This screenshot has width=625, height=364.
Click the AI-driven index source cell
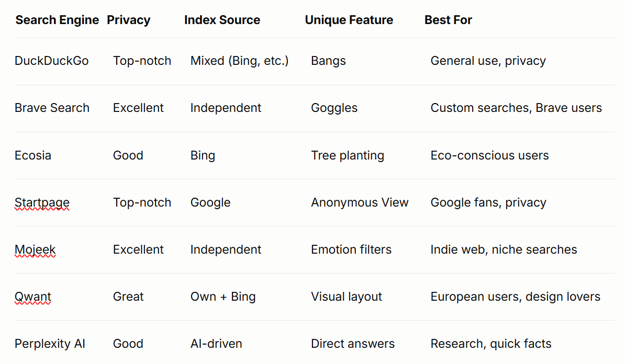[216, 344]
